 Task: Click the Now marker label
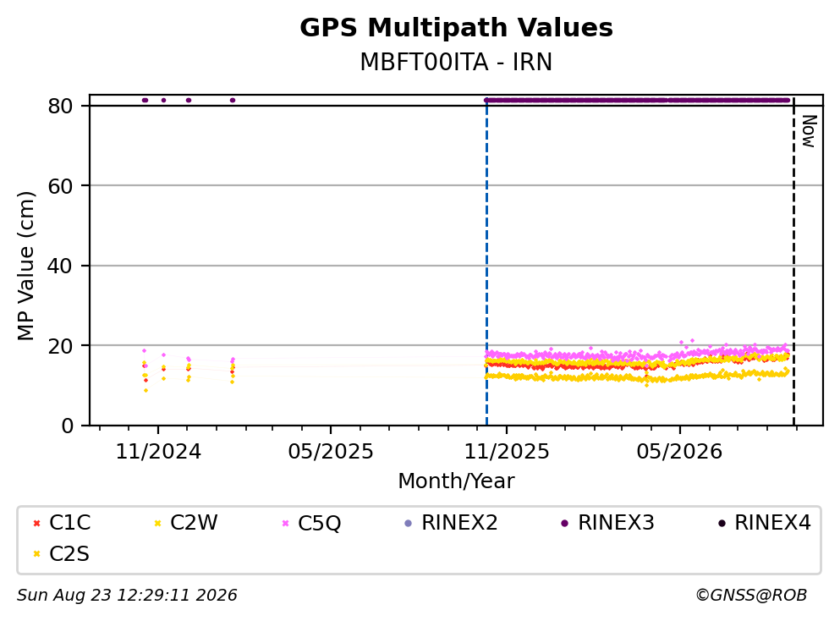point(809,131)
